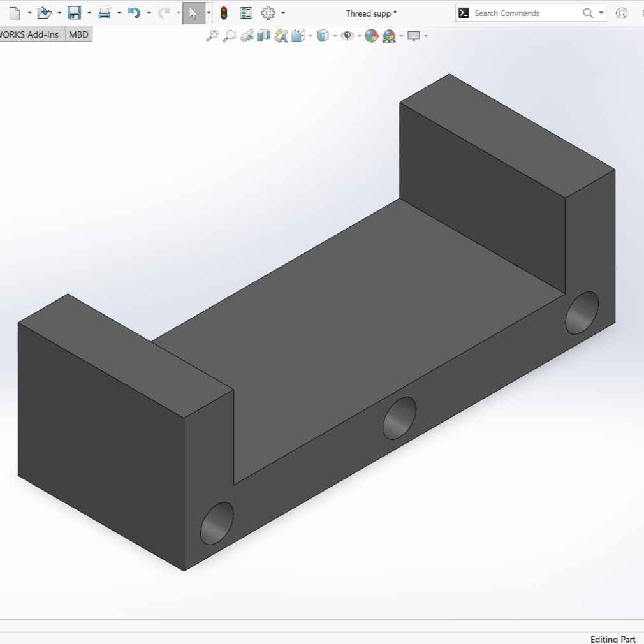Expand the Print dropdown arrow
This screenshot has height=644, width=644.
tap(119, 13)
